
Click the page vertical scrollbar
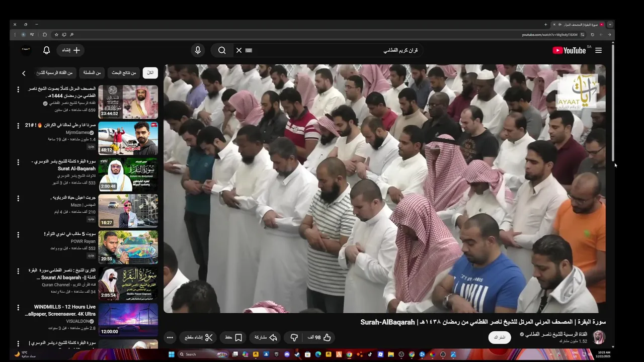(x=613, y=103)
